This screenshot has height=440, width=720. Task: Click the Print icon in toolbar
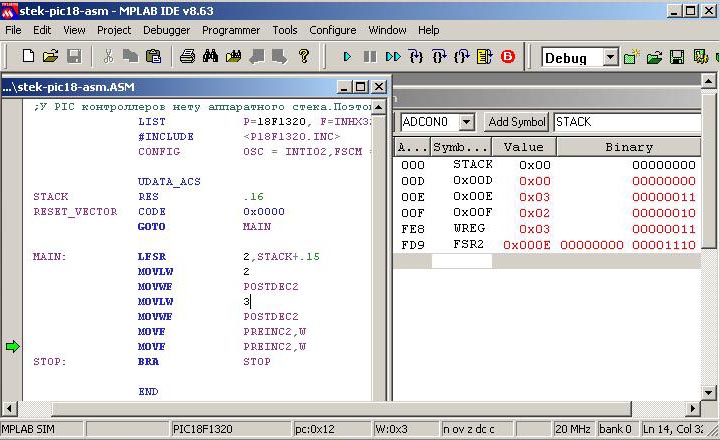tap(187, 57)
